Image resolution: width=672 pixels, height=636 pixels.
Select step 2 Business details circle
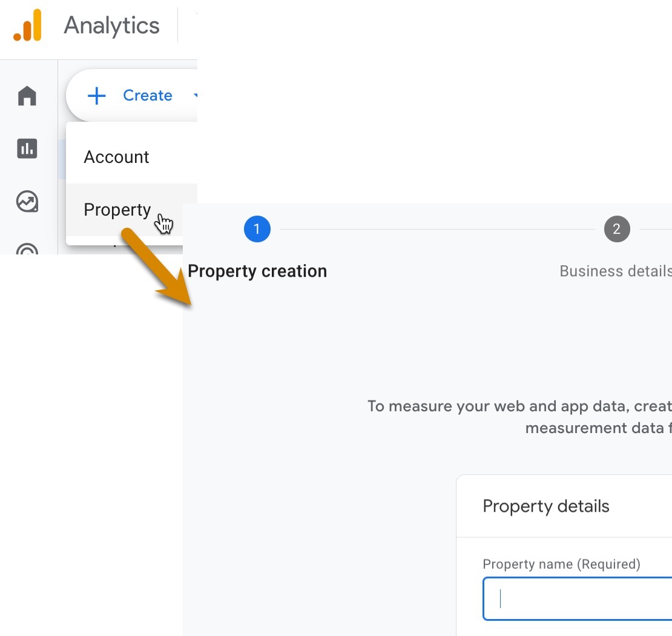coord(617,229)
